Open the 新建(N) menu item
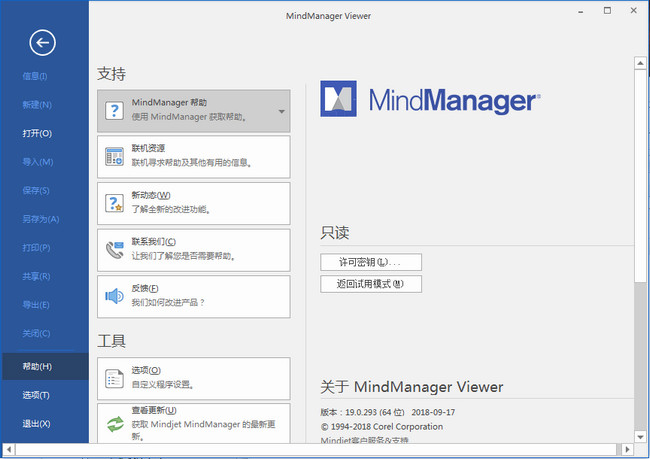 point(37,104)
